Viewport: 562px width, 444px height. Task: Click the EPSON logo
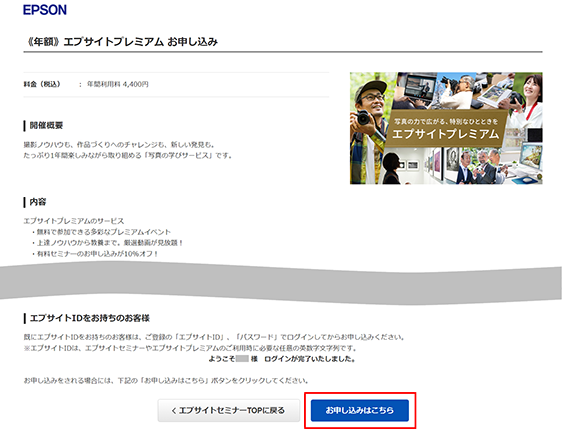45,10
